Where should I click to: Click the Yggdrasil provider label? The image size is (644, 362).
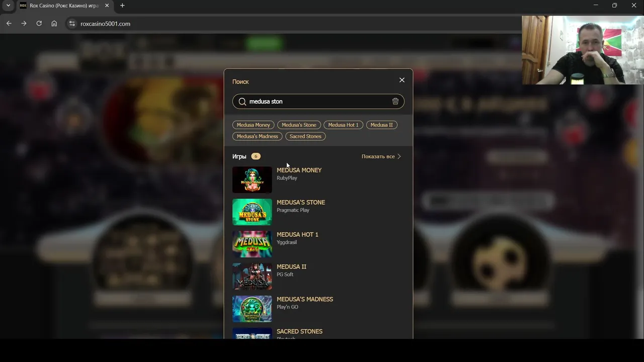tap(287, 242)
